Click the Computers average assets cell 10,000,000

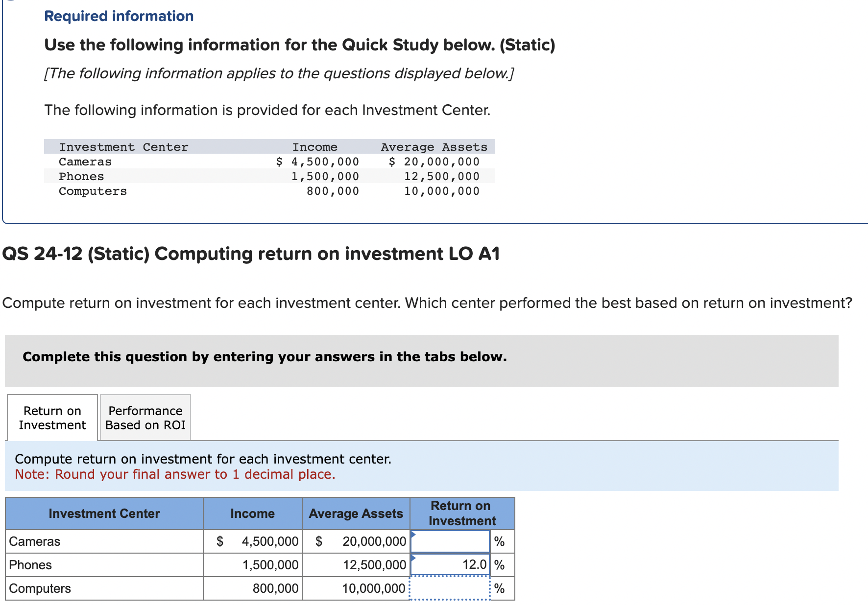pyautogui.click(x=373, y=587)
